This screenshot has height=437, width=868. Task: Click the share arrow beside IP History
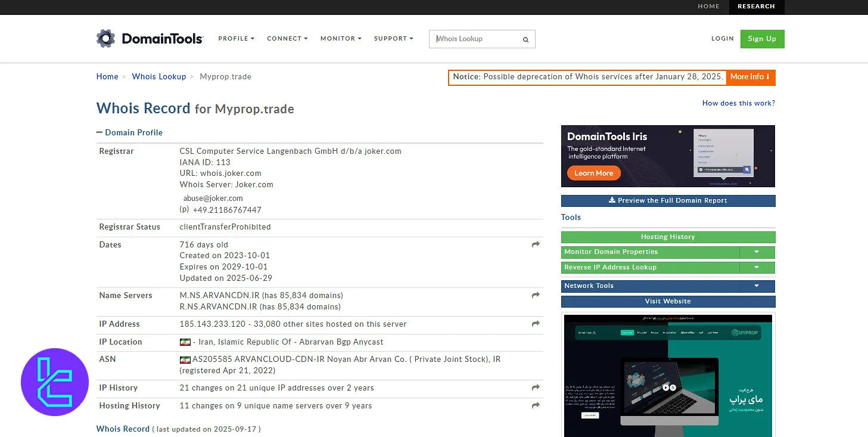tap(534, 388)
